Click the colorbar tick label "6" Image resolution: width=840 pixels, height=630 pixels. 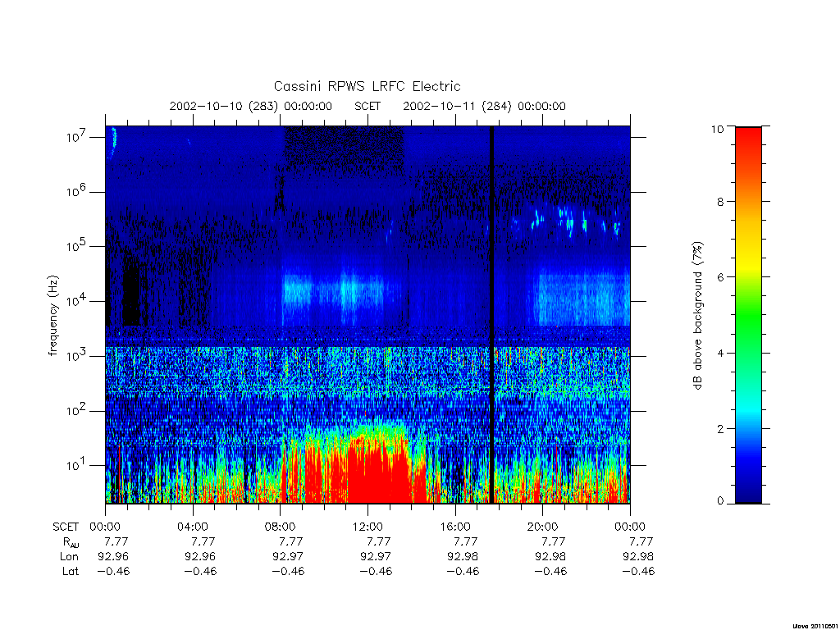(720, 277)
